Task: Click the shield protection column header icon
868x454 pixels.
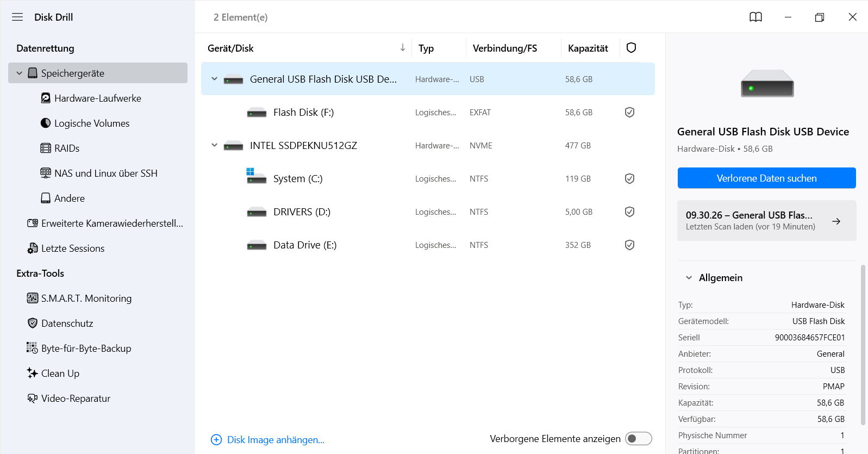Action: [631, 48]
